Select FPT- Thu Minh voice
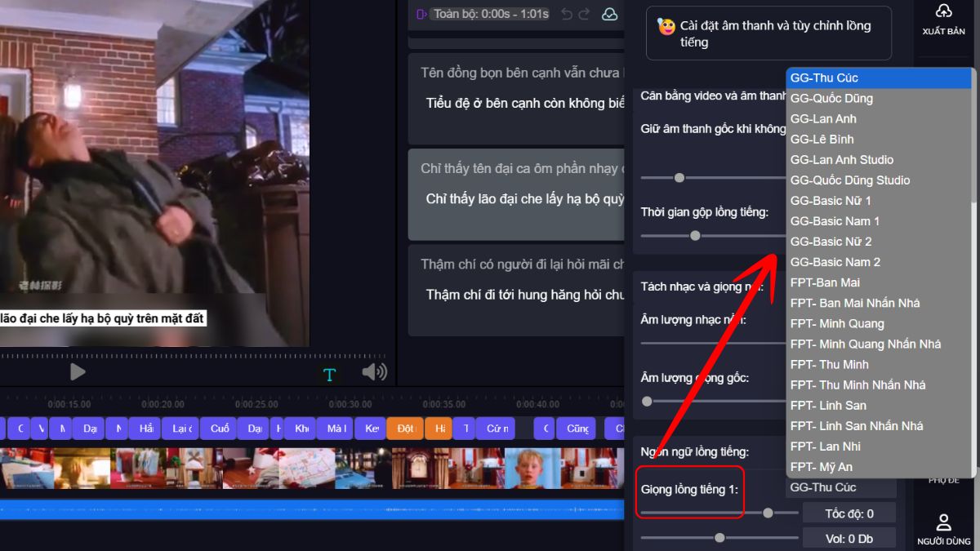The height and width of the screenshot is (551, 980). [878, 364]
